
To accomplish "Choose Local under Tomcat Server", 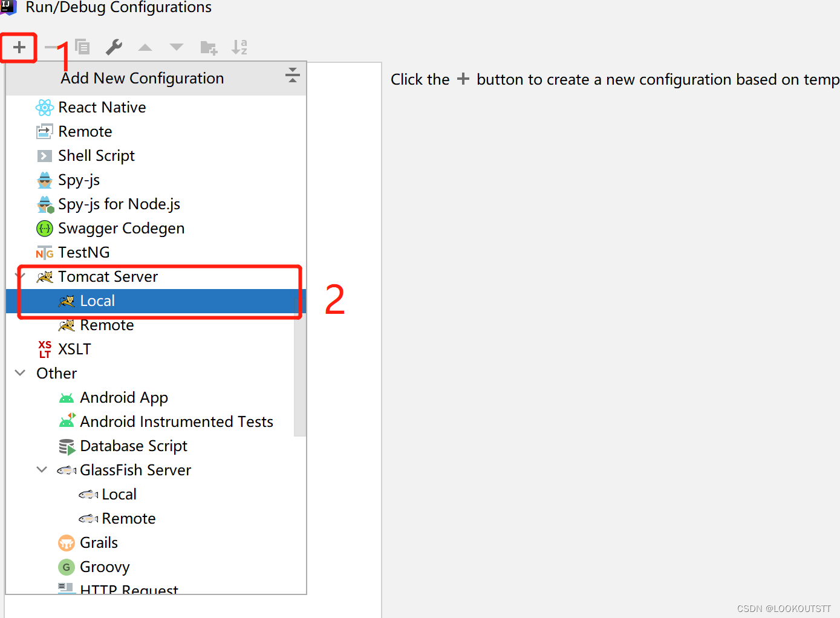I will (97, 301).
